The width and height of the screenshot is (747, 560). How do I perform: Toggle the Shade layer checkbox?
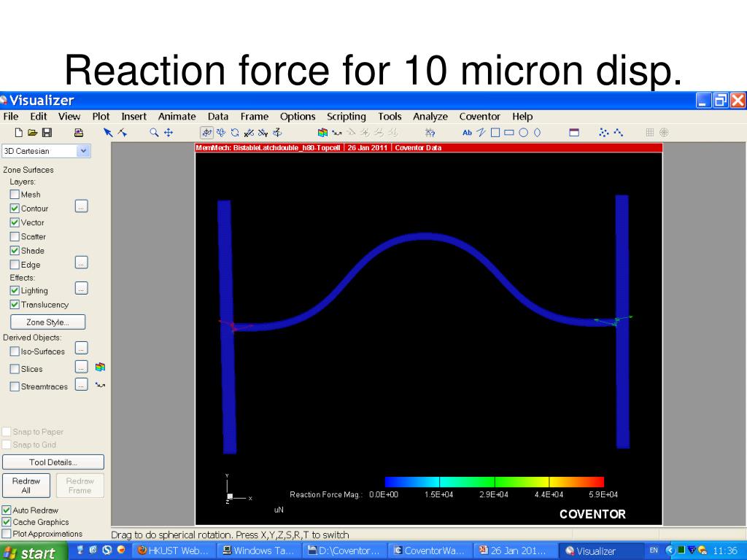(x=15, y=251)
